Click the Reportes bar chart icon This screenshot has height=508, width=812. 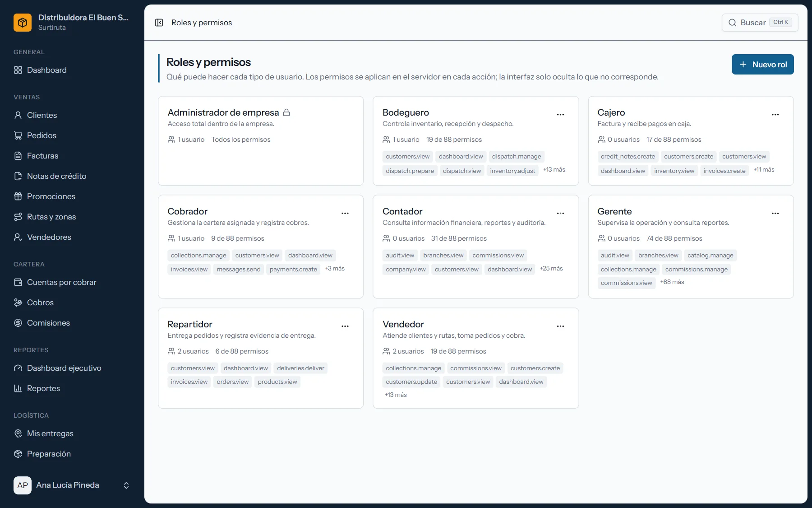click(x=18, y=388)
